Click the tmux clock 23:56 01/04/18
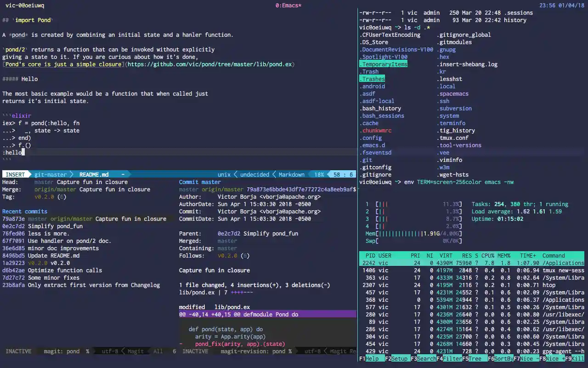This screenshot has height=368, width=588. pyautogui.click(x=562, y=6)
